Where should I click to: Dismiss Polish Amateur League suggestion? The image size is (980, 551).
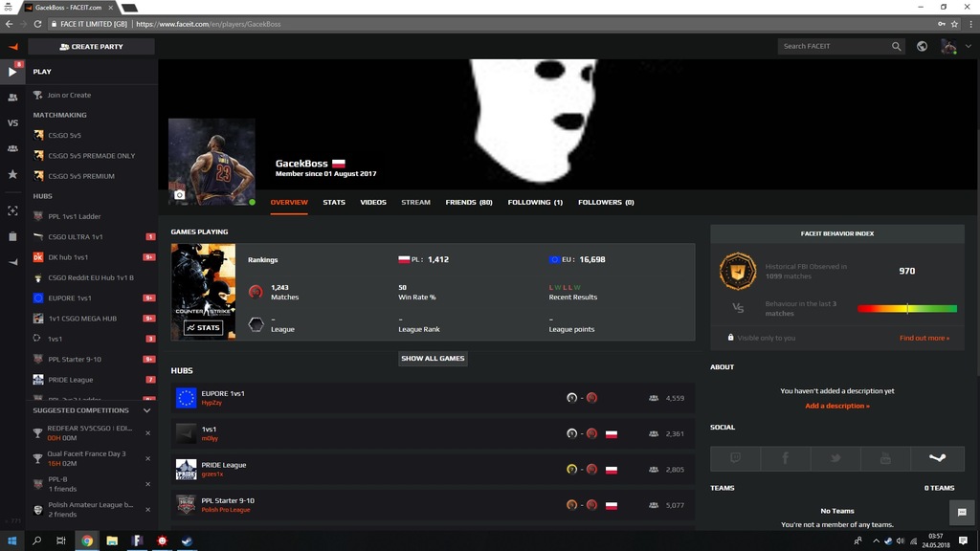(x=148, y=510)
